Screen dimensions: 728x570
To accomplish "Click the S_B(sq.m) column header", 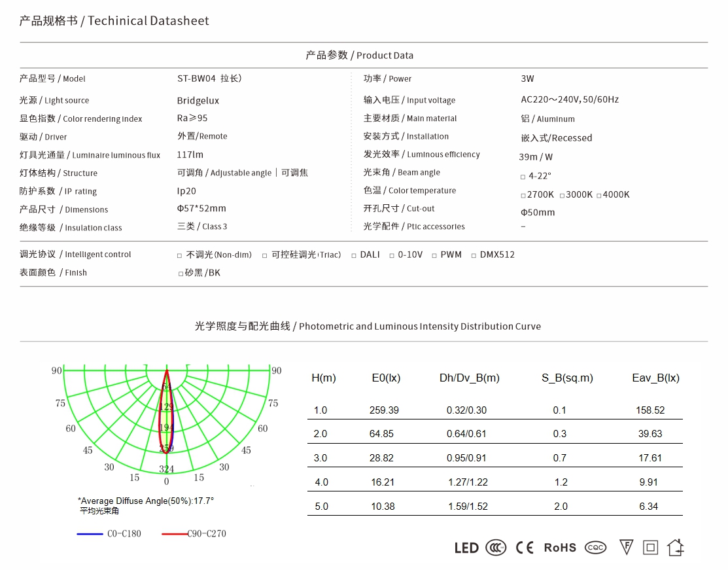I will pos(567,378).
